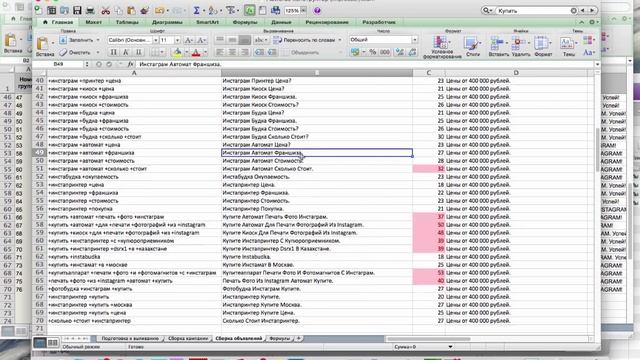Click the Filter funnel icon
This screenshot has height=360, width=640.
pos(230,11)
